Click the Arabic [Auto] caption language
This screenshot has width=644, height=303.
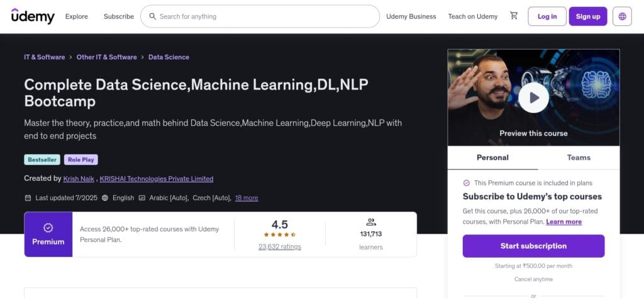coord(169,198)
